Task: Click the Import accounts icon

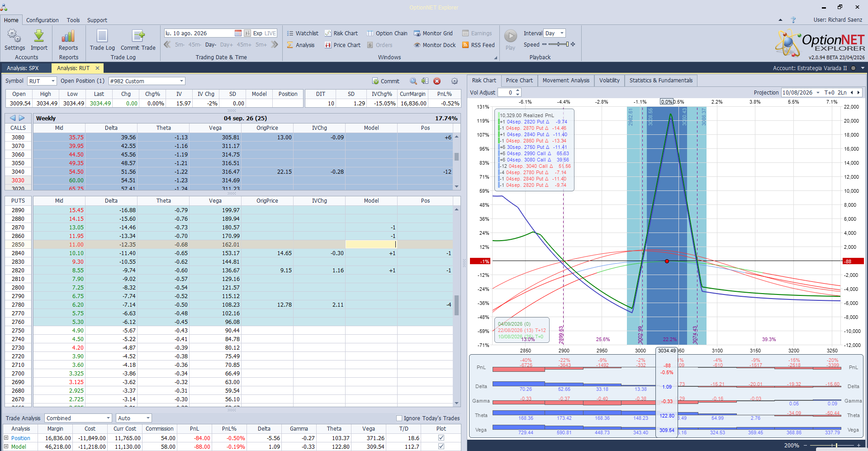Action: 39,36
